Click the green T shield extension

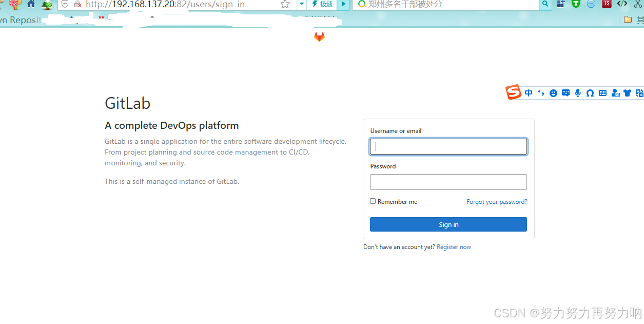click(x=576, y=4)
